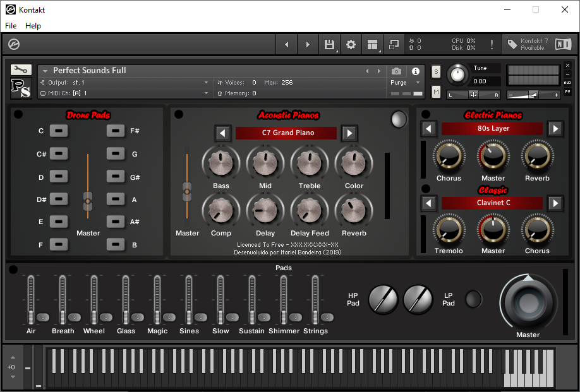Open options via the gear icon
580x392 pixels.
[x=350, y=44]
